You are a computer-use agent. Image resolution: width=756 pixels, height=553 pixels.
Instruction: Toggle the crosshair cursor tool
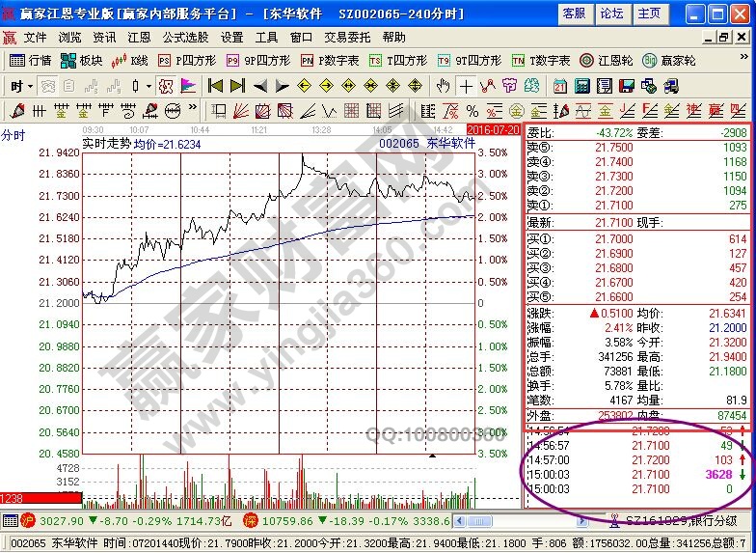[467, 86]
